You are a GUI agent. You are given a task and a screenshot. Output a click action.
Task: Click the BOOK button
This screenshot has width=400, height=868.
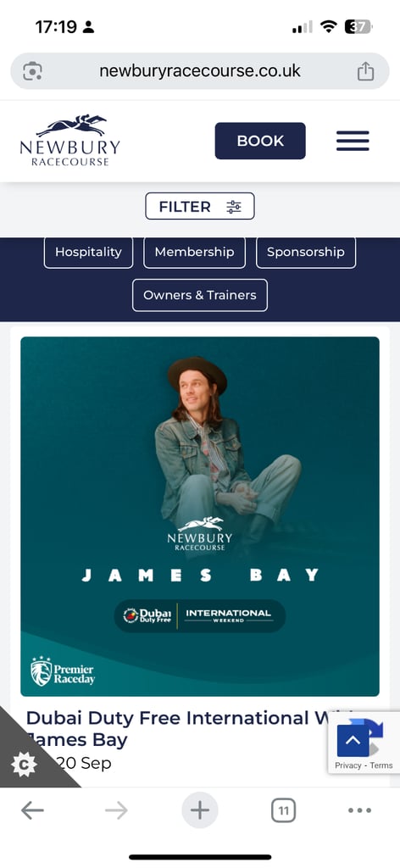click(260, 141)
